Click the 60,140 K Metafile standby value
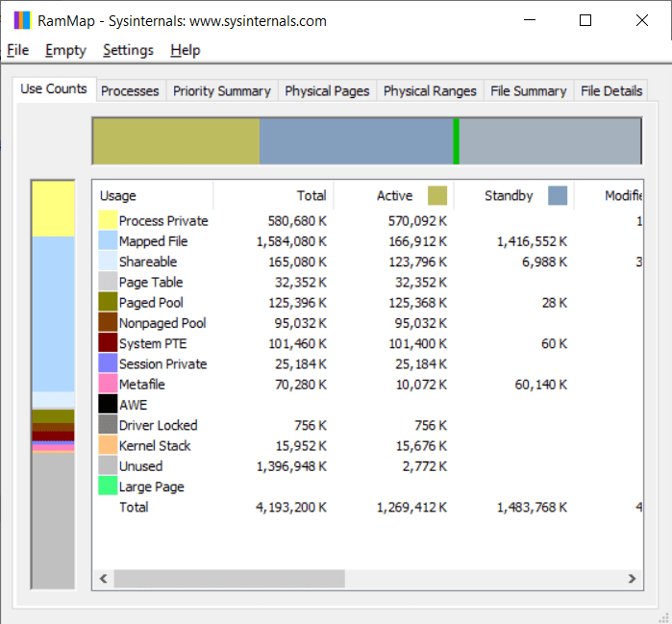The image size is (672, 624). [541, 384]
